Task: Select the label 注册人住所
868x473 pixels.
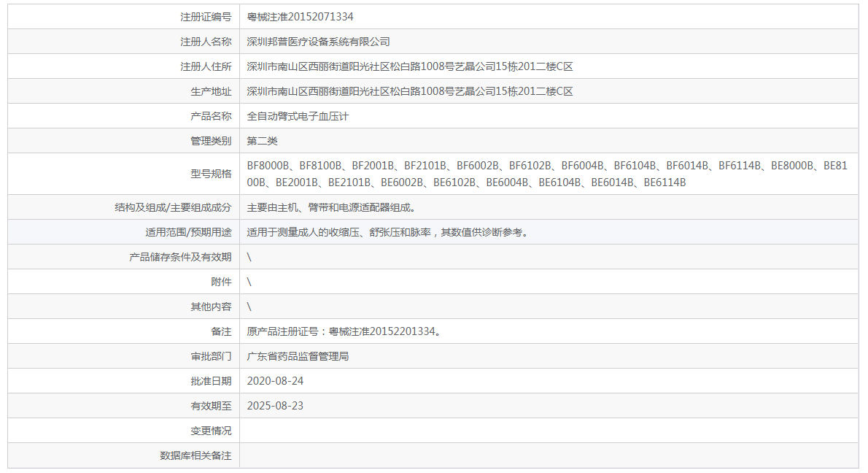Action: click(206, 67)
